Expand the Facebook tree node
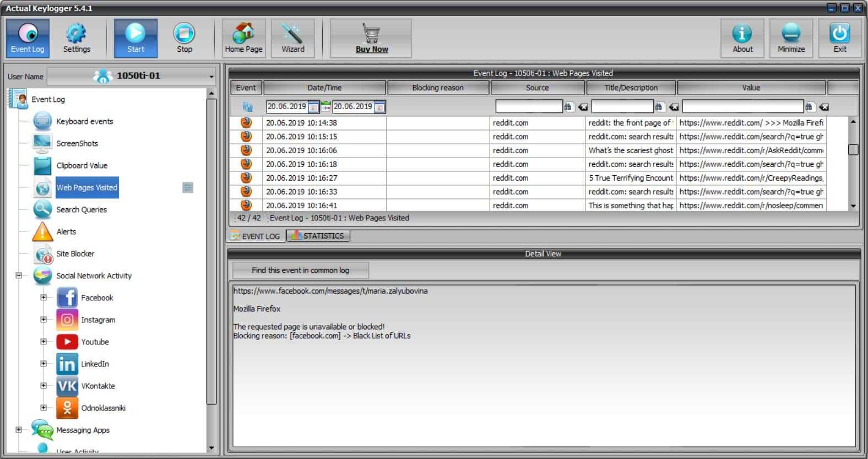 pyautogui.click(x=44, y=298)
